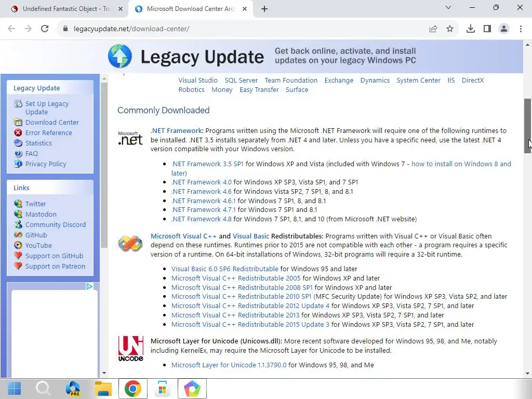Open the .NET Framework 4.6.1 link
Screen dimensions: 532x399
(x=203, y=201)
